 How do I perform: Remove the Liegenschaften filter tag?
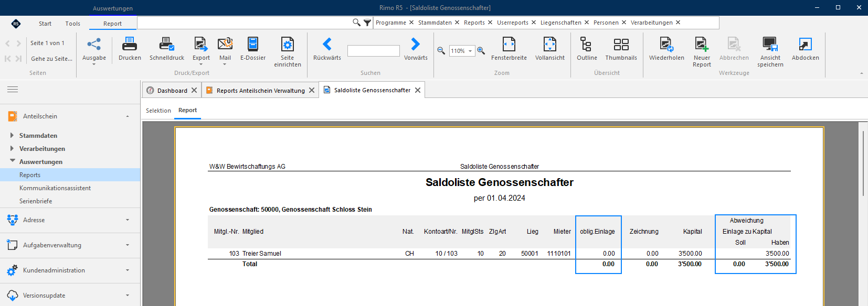pos(587,23)
